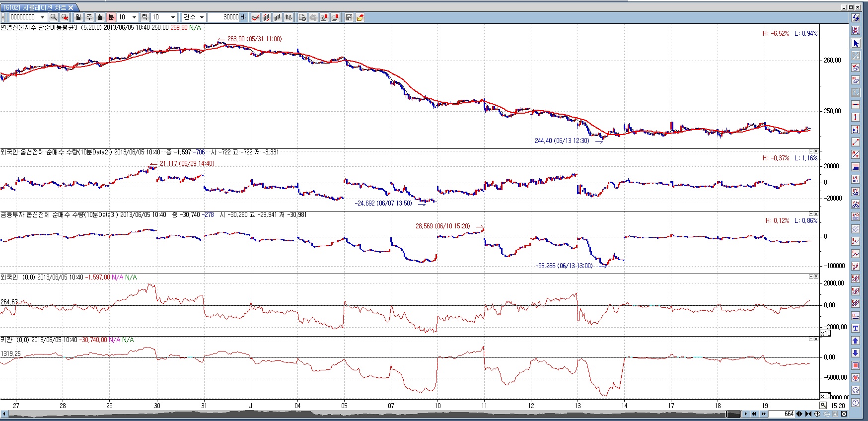Click the red-arrow magnifier lookup icon

coord(65,17)
